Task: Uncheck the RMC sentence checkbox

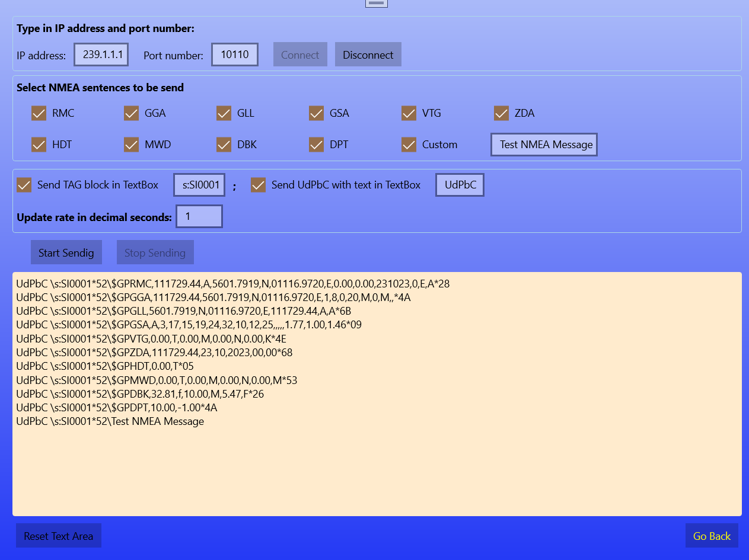Action: pyautogui.click(x=39, y=113)
